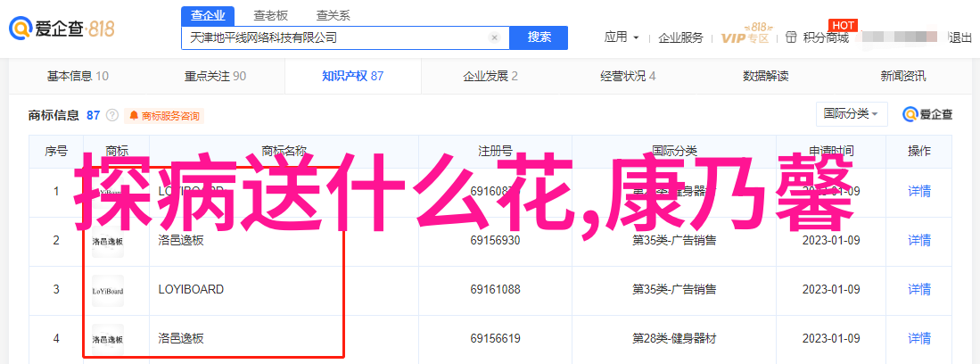Open 详情 for registration 69156930
Image resolution: width=980 pixels, height=364 pixels.
pos(919,240)
